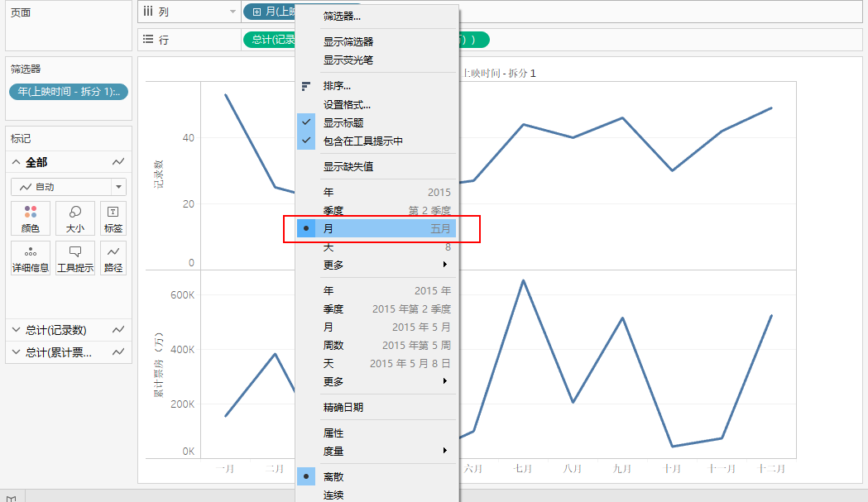Open the 标签 (Label) mark option
Screen dimensions: 868x502
[x=113, y=218]
